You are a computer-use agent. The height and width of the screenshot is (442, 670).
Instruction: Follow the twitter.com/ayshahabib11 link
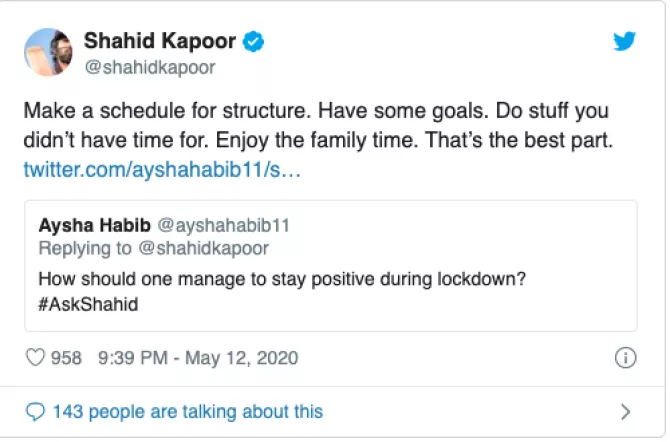[x=160, y=170]
